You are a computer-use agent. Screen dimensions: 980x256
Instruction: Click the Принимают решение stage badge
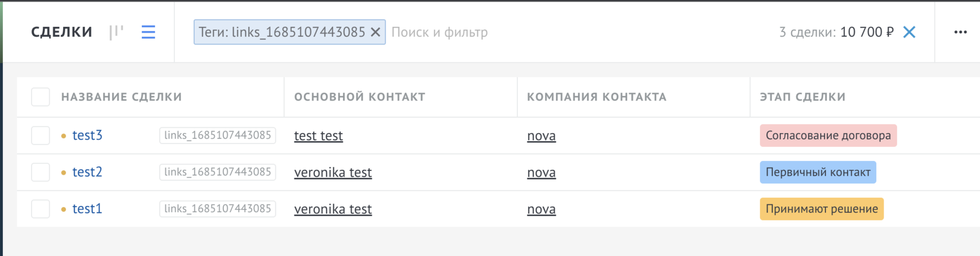click(x=821, y=209)
